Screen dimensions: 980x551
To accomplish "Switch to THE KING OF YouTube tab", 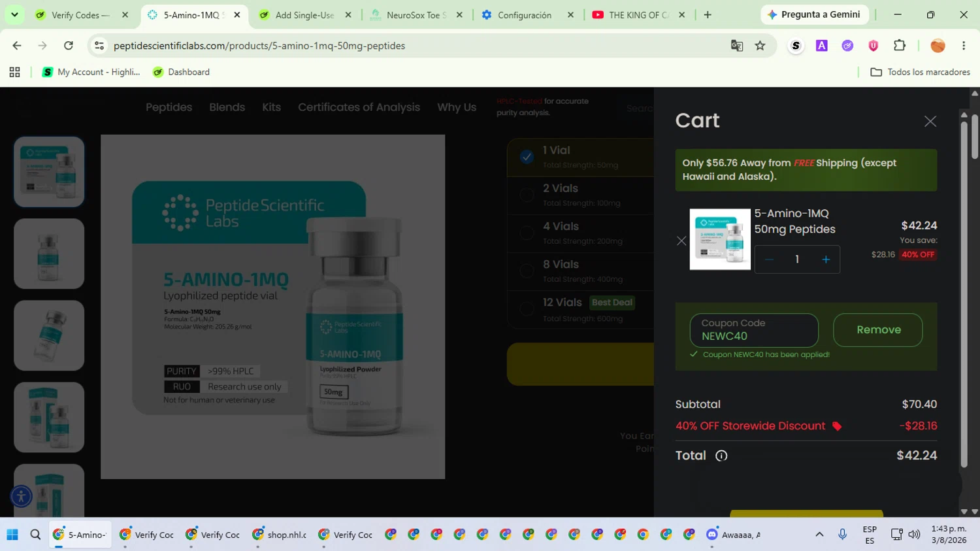I will 638,15.
